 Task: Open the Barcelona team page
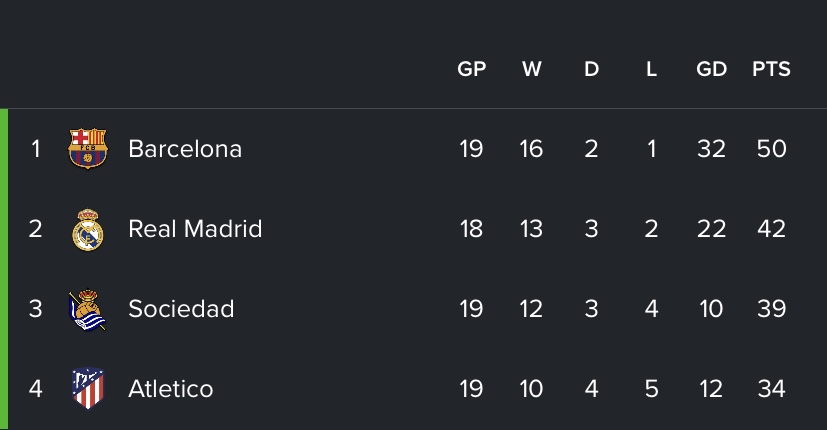pos(185,149)
